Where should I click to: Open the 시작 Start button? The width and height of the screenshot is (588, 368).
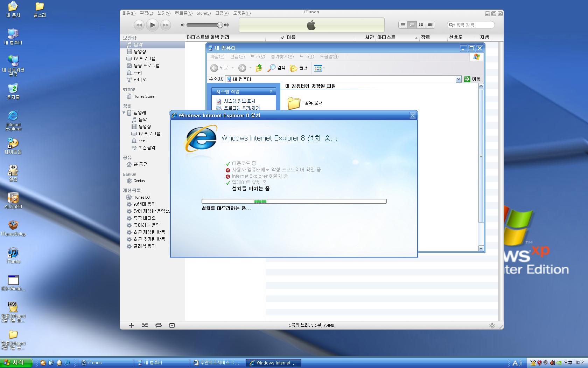pos(16,363)
